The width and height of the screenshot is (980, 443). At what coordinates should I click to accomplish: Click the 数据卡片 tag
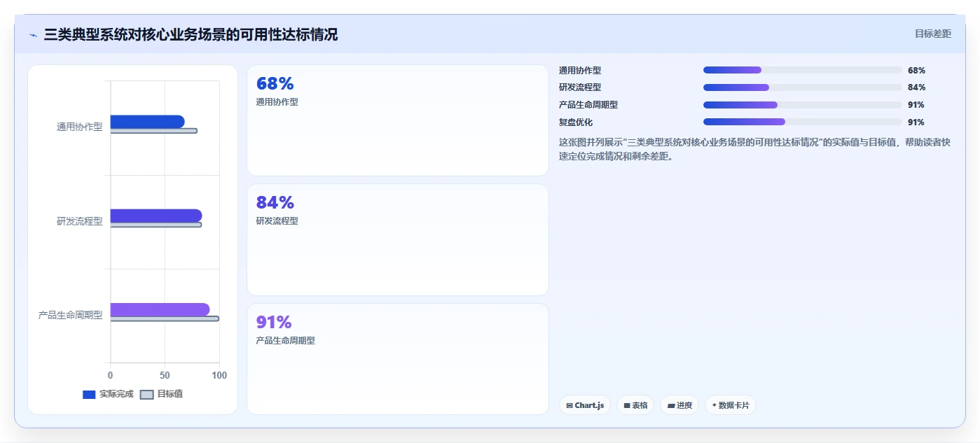(x=731, y=405)
